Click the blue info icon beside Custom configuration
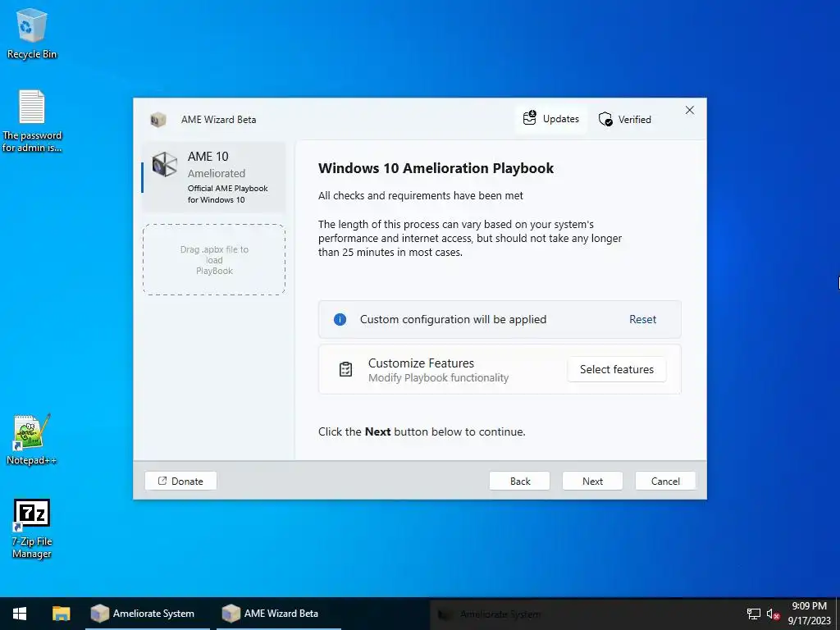The width and height of the screenshot is (840, 630). [340, 320]
